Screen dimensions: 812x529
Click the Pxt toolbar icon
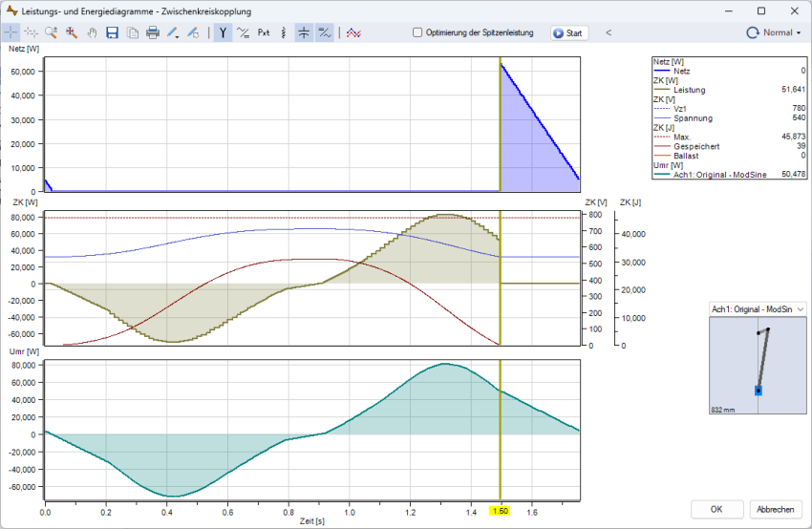264,32
